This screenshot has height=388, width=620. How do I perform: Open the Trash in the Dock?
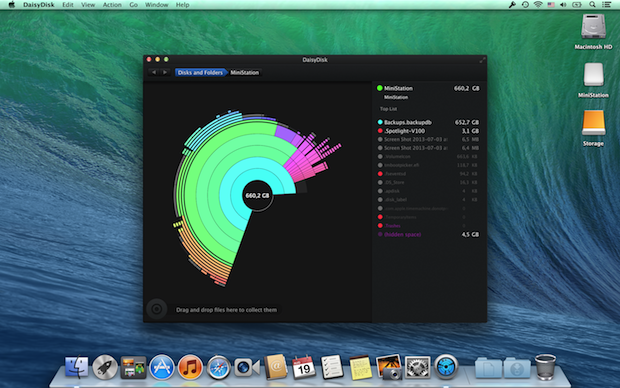(x=545, y=367)
